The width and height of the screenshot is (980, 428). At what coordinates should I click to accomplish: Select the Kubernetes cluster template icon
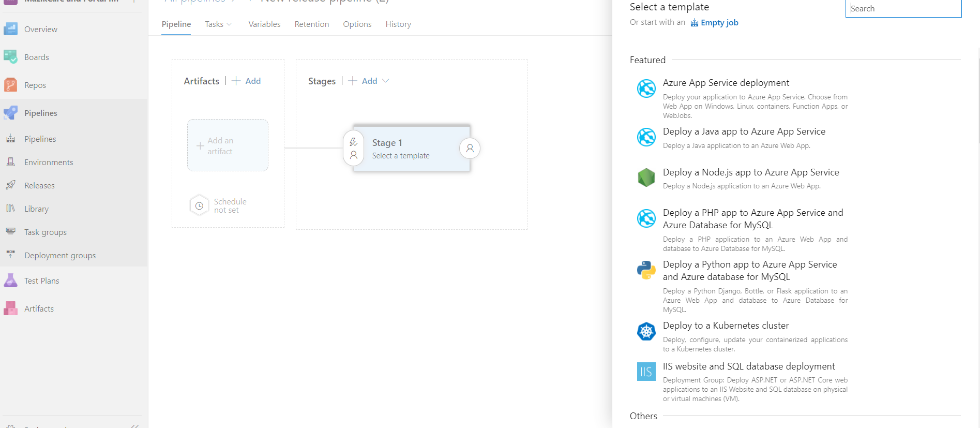point(646,331)
